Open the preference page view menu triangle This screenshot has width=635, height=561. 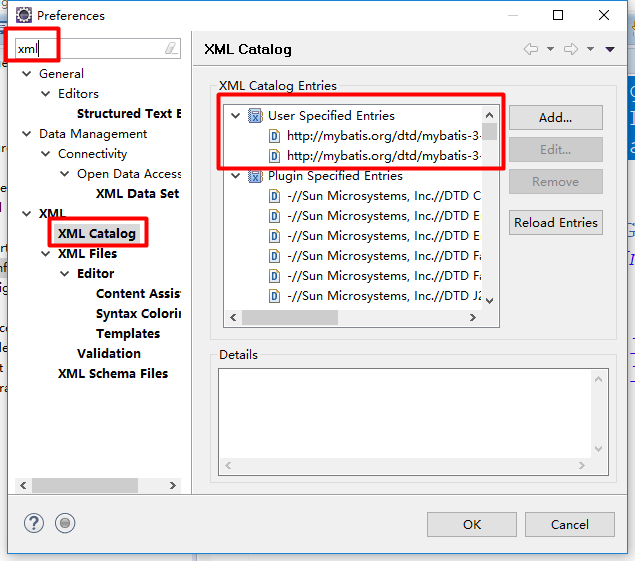pos(610,49)
